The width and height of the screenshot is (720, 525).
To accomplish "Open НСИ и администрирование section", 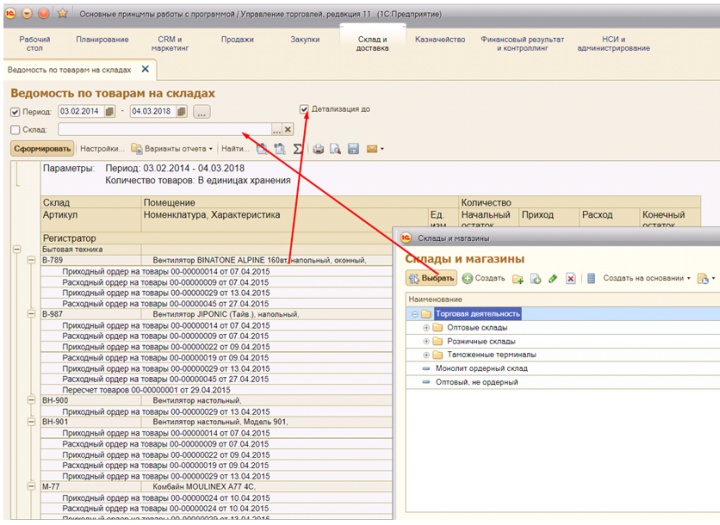I will pos(613,44).
